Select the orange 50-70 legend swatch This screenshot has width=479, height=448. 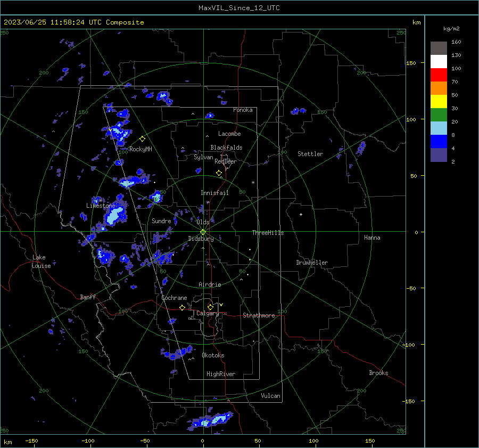(439, 88)
